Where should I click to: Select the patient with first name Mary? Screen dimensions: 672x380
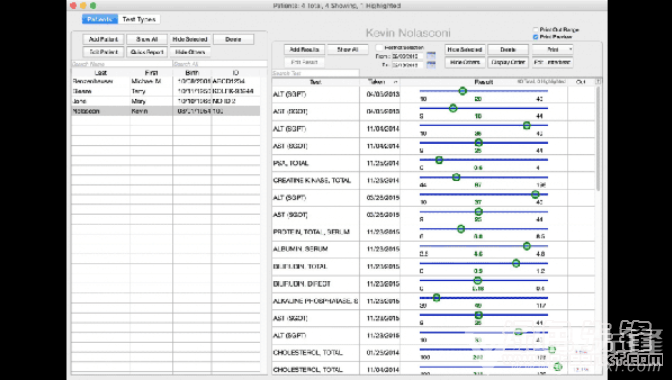[x=165, y=101]
